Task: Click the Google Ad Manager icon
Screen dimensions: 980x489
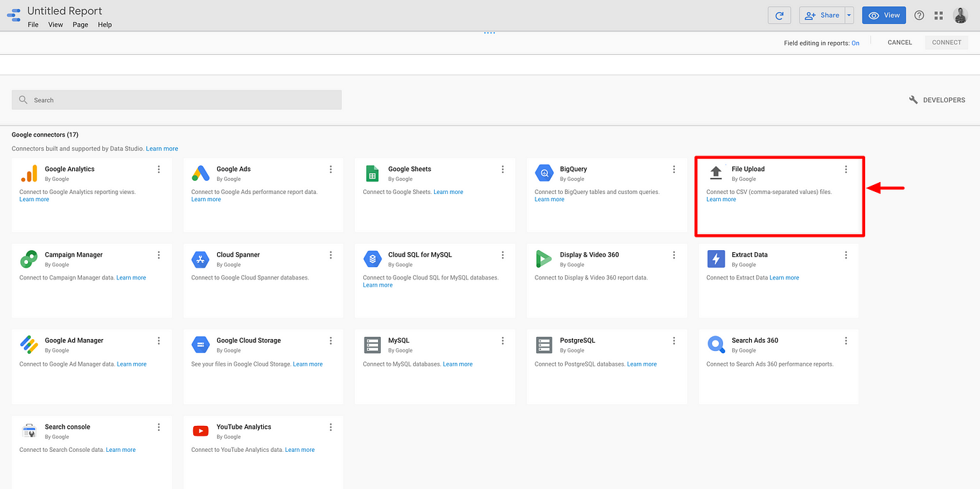Action: (29, 345)
